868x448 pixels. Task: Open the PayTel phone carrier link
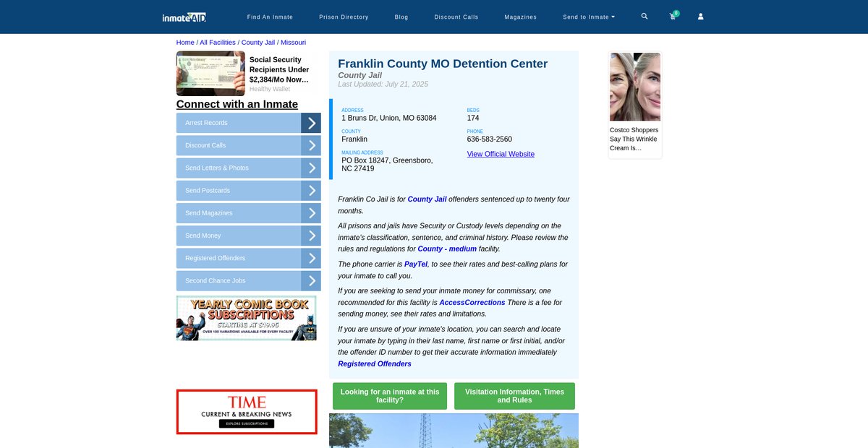[416, 264]
